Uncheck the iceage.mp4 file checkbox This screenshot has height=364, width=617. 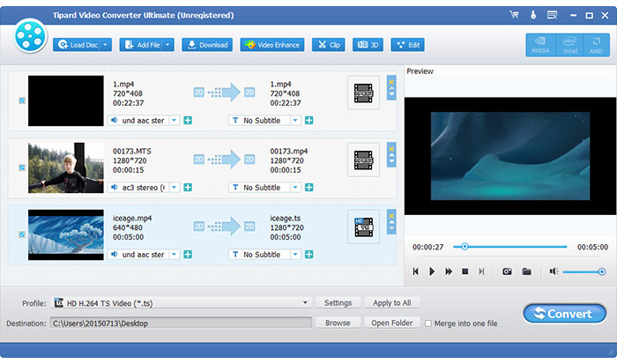click(22, 234)
